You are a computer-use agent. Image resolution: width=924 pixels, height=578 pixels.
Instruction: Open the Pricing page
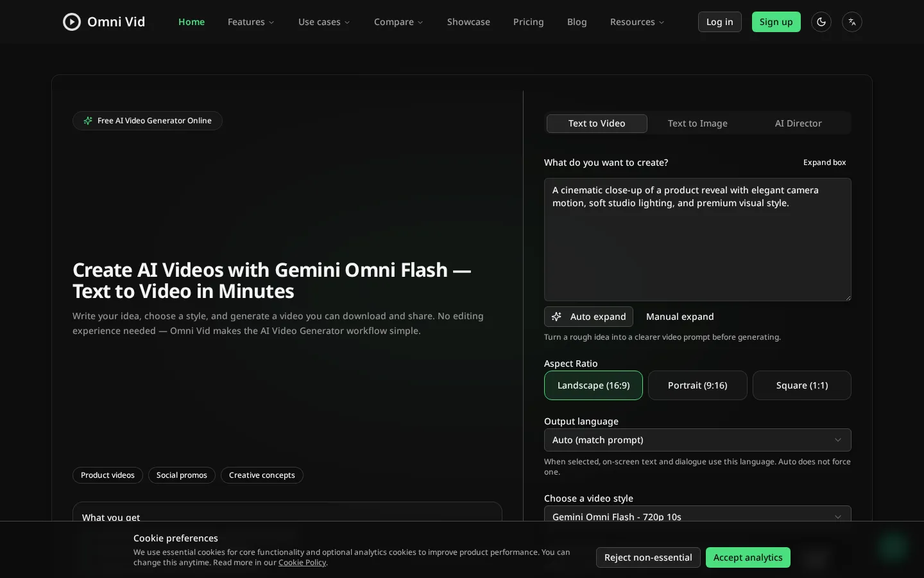pos(529,22)
